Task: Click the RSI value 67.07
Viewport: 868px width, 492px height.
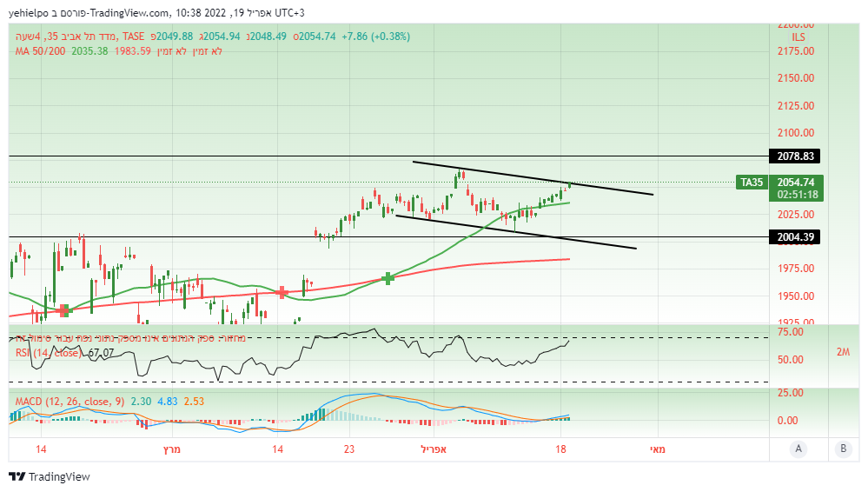Action: tap(102, 353)
